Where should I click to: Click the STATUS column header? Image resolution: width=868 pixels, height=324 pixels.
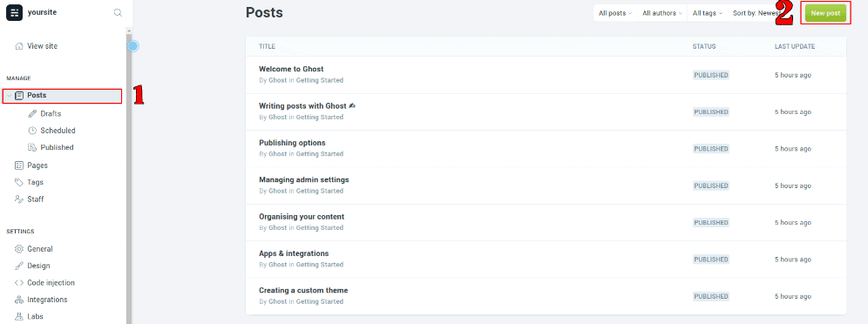point(704,46)
